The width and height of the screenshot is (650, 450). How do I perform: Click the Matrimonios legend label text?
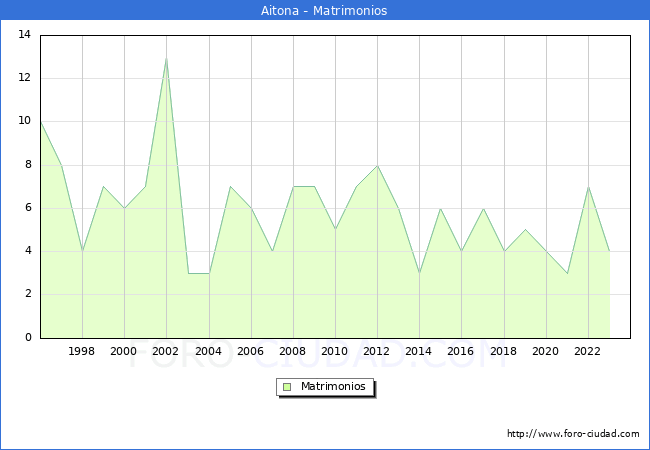[x=332, y=386]
